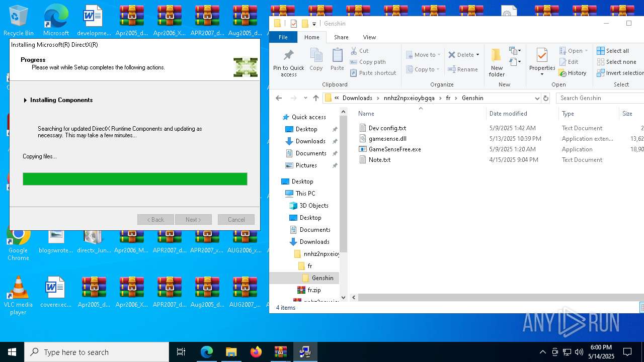Viewport: 644px width, 362px height.
Task: Click the Cut scissors icon
Action: coord(354,51)
